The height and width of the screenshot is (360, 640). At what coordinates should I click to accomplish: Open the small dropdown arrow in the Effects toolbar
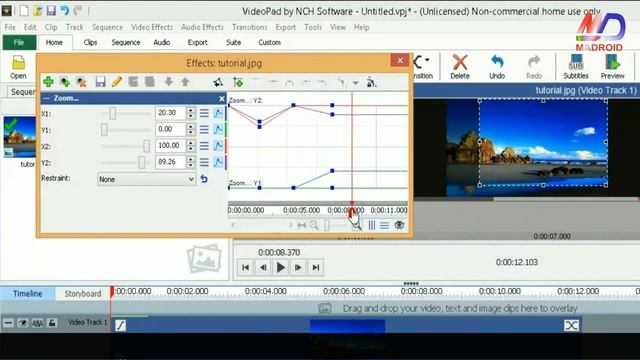point(356,83)
